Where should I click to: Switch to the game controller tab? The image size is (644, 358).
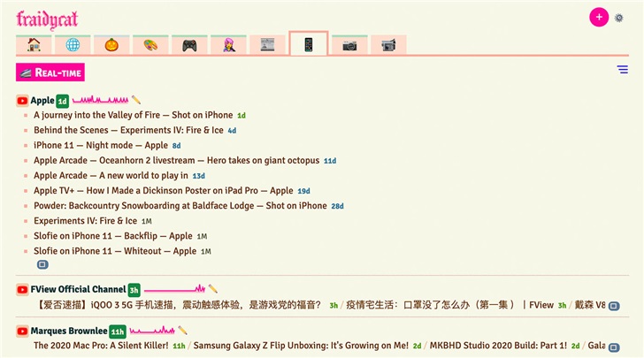[x=189, y=45]
